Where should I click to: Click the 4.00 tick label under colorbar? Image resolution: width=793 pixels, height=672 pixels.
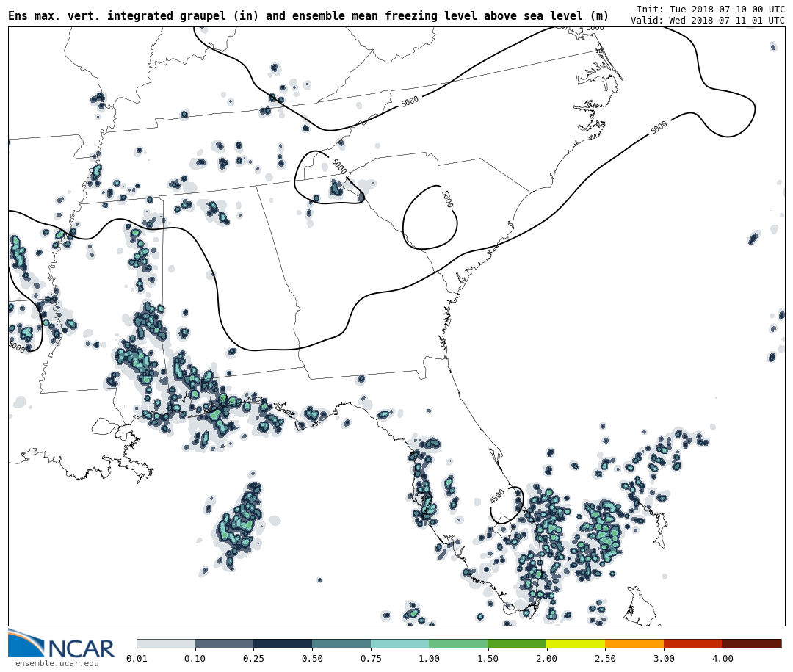(x=722, y=659)
